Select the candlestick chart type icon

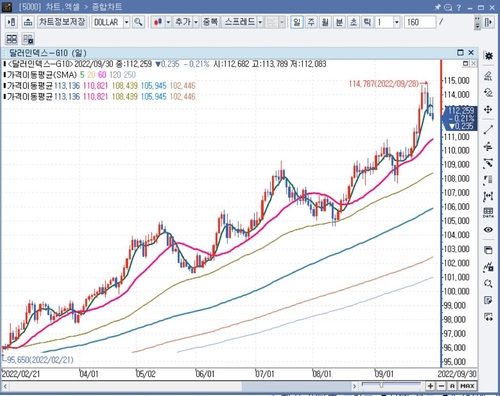(x=158, y=22)
